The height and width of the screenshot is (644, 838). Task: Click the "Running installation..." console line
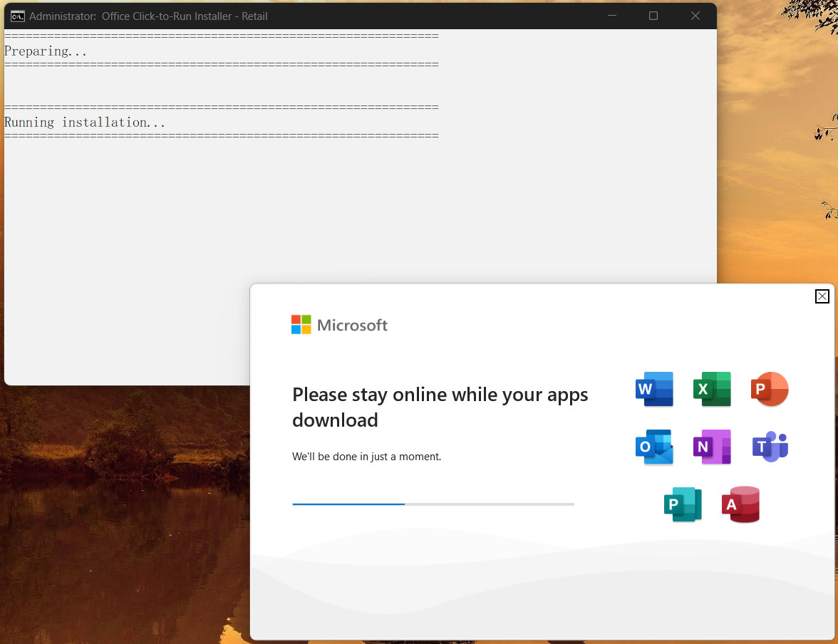pos(85,123)
